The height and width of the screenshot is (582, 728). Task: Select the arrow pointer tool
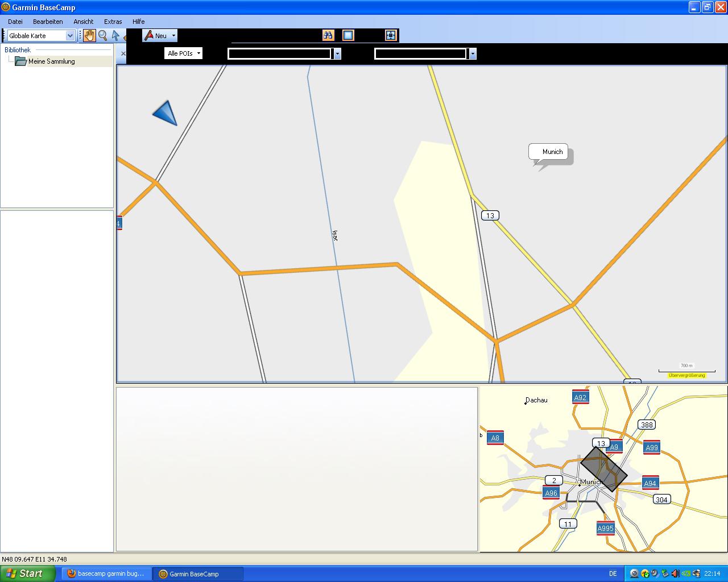(115, 35)
